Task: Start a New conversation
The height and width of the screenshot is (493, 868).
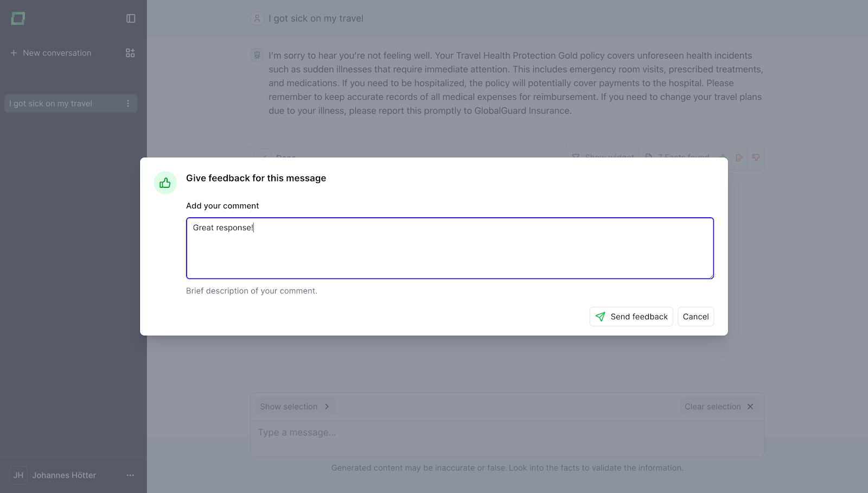Action: pos(52,53)
